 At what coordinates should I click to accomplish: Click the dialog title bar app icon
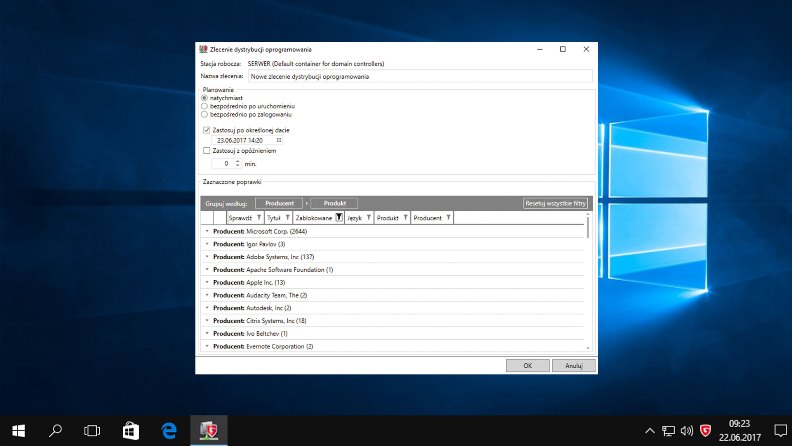[203, 49]
